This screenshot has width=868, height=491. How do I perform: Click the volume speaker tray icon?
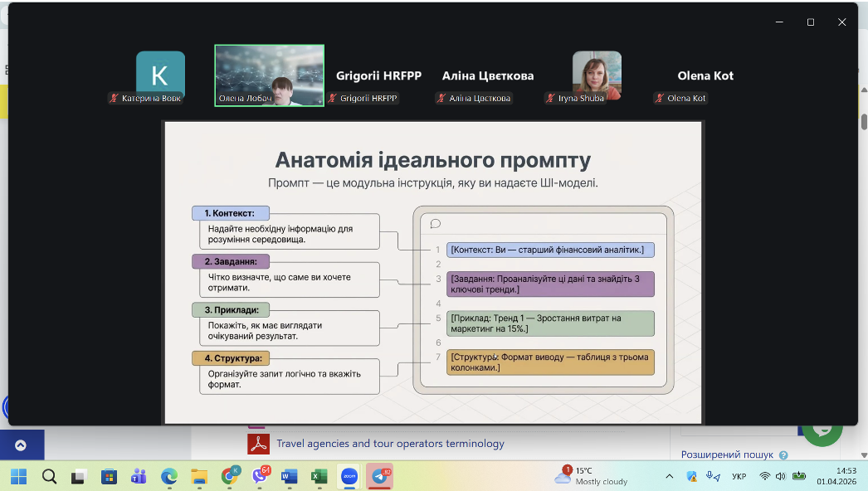coord(781,477)
